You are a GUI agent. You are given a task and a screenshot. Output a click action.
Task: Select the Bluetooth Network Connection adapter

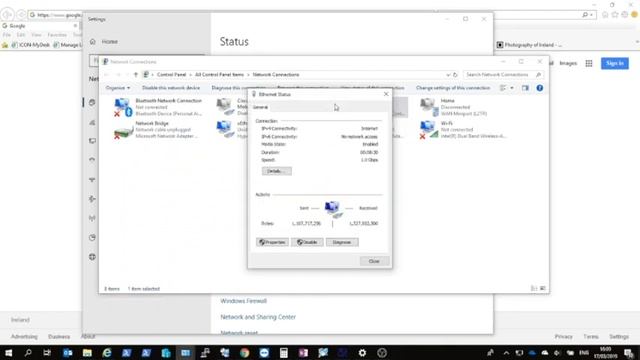point(159,107)
